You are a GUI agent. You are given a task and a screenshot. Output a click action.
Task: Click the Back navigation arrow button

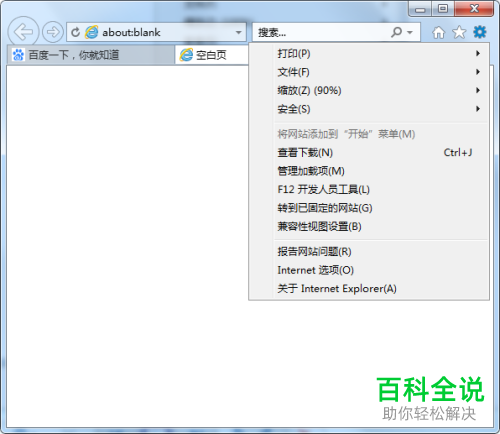point(23,32)
